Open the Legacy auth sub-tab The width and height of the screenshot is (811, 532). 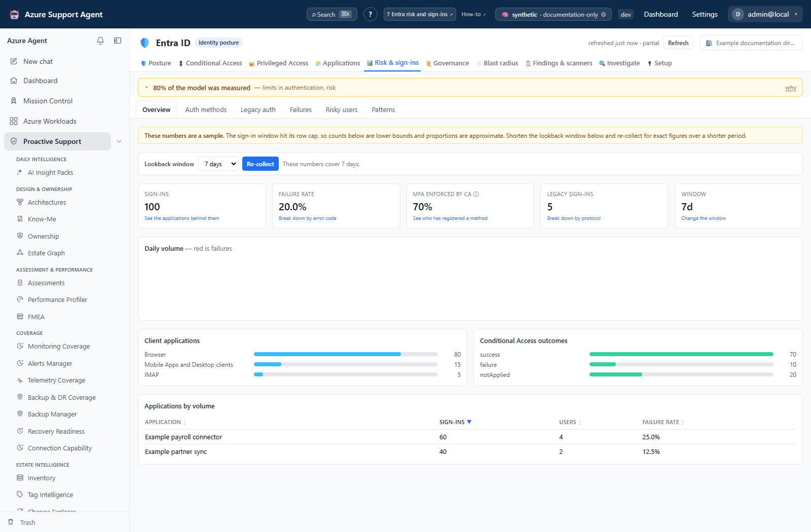(258, 110)
